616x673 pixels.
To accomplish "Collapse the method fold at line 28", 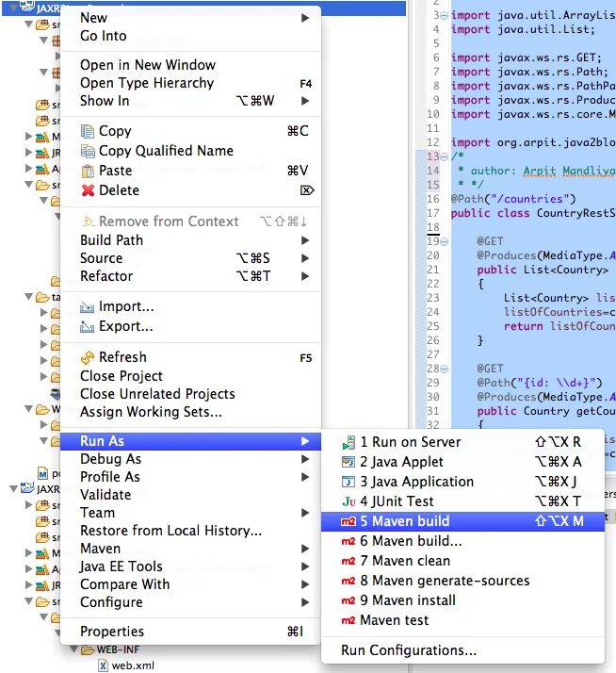I will [x=445, y=369].
